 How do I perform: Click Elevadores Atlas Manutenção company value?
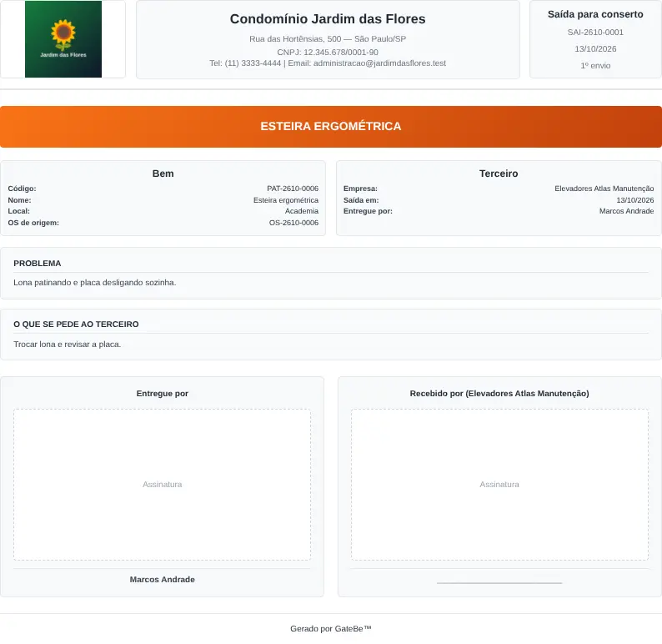click(x=604, y=189)
